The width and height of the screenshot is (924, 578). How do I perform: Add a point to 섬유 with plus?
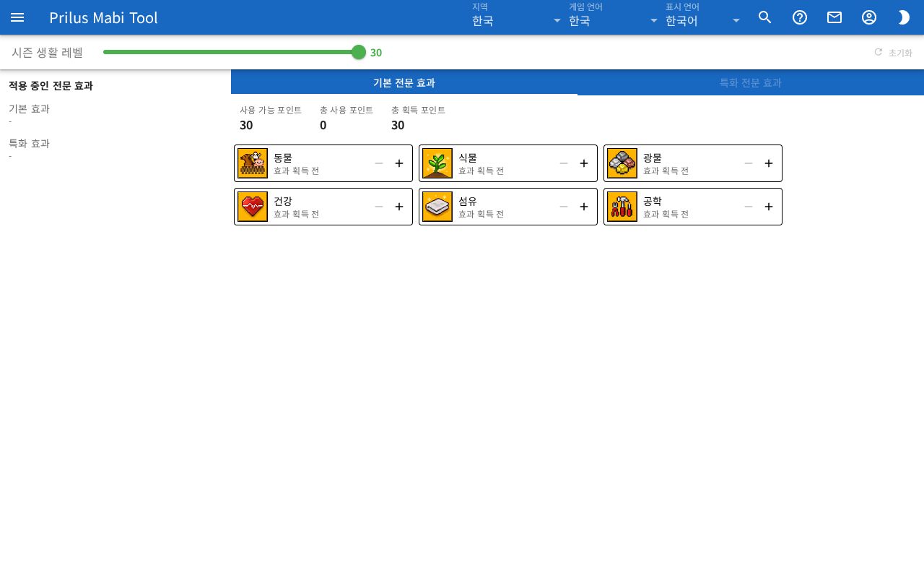coord(584,207)
